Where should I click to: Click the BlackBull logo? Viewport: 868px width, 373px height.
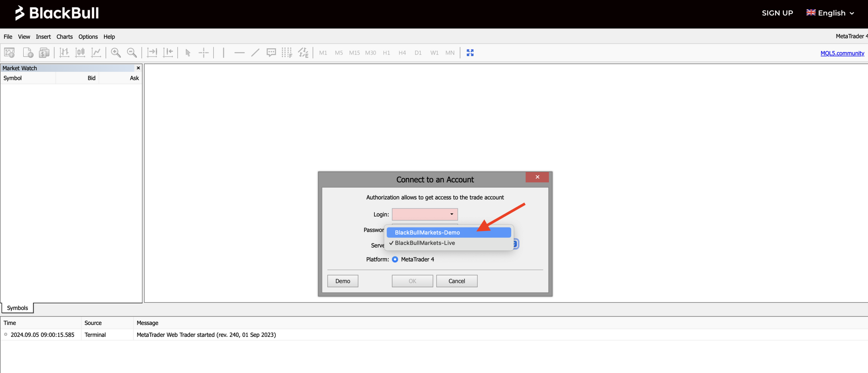(x=57, y=13)
